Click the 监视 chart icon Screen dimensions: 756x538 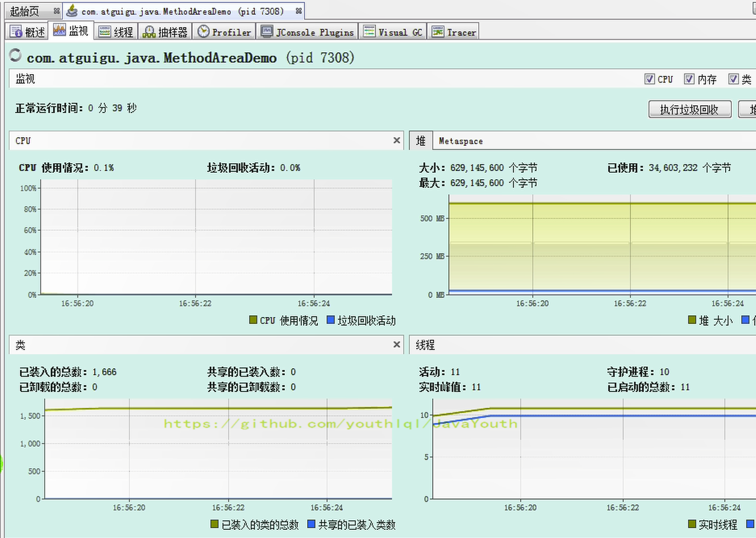pos(60,31)
